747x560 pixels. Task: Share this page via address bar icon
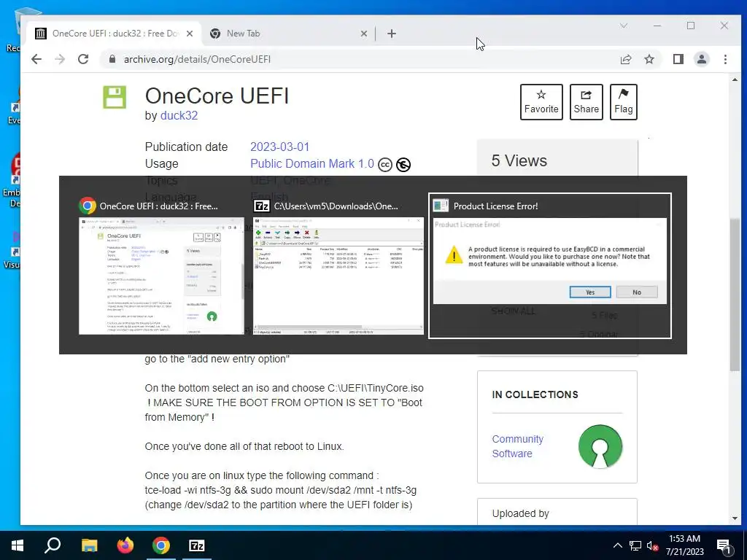[x=625, y=59]
